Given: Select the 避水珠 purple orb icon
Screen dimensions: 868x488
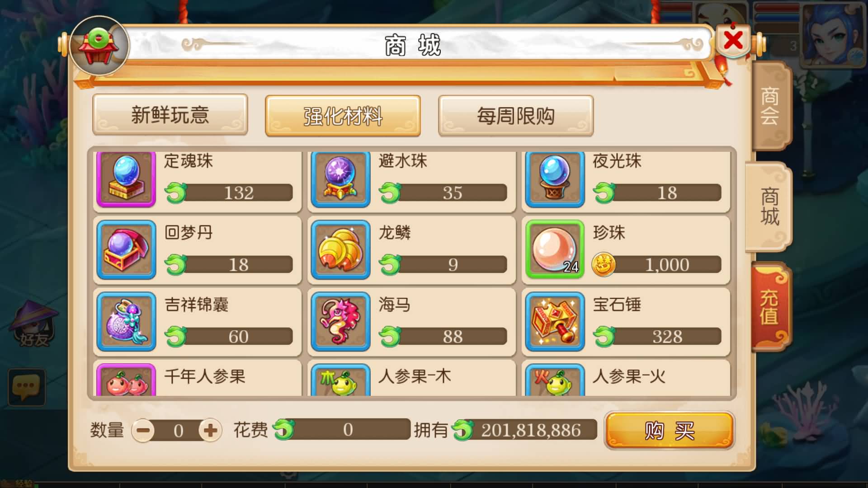Looking at the screenshot, I should pyautogui.click(x=340, y=179).
